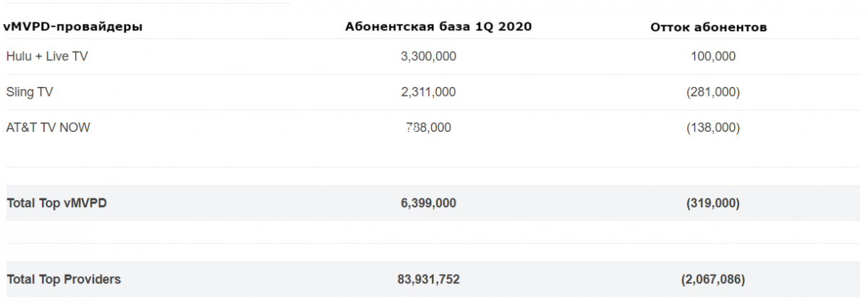Click AT&T TV NOW's 788,000 figure
This screenshot has height=305, width=868.
click(428, 128)
